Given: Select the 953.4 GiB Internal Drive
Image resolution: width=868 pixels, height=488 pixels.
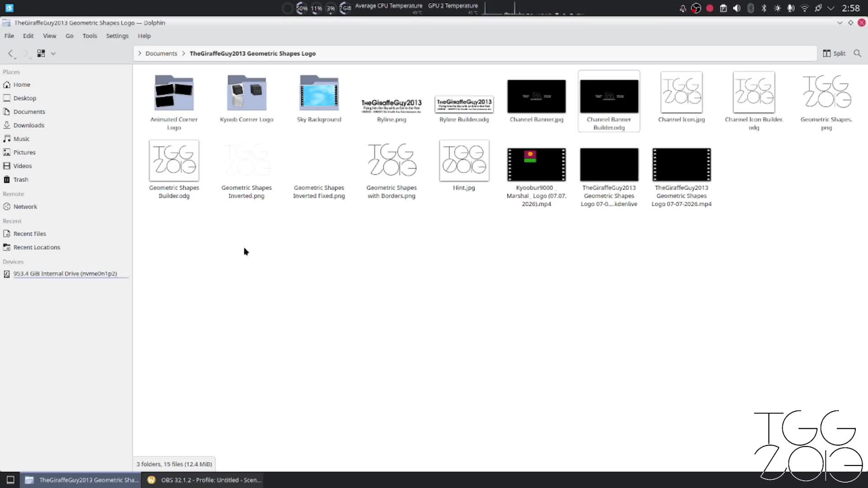Looking at the screenshot, I should (66, 274).
